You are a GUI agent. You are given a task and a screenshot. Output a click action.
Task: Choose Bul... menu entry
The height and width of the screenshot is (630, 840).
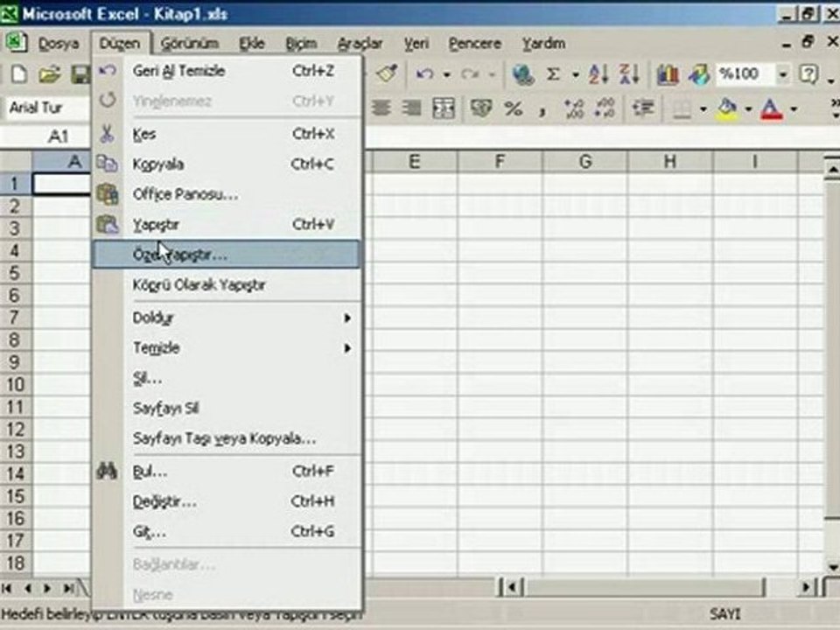click(x=226, y=472)
